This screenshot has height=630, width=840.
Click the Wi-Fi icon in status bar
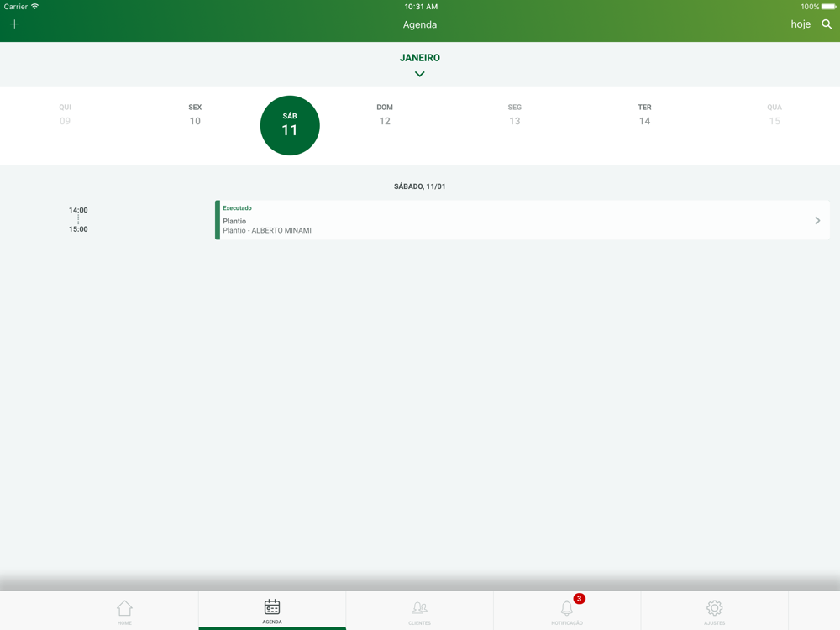[x=34, y=7]
